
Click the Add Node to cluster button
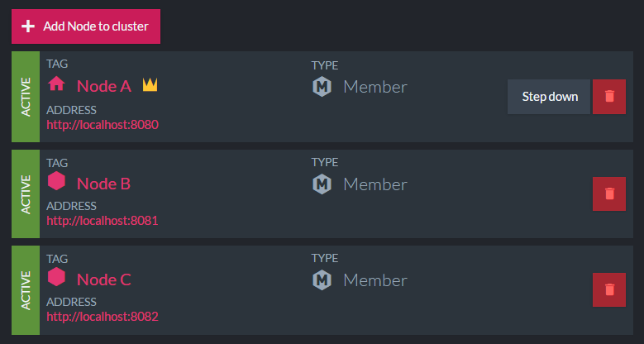[x=86, y=26]
